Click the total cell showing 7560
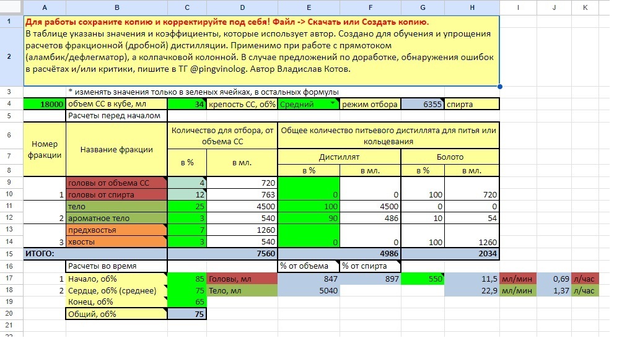Viewport: 627px width, 364px height. pos(242,253)
